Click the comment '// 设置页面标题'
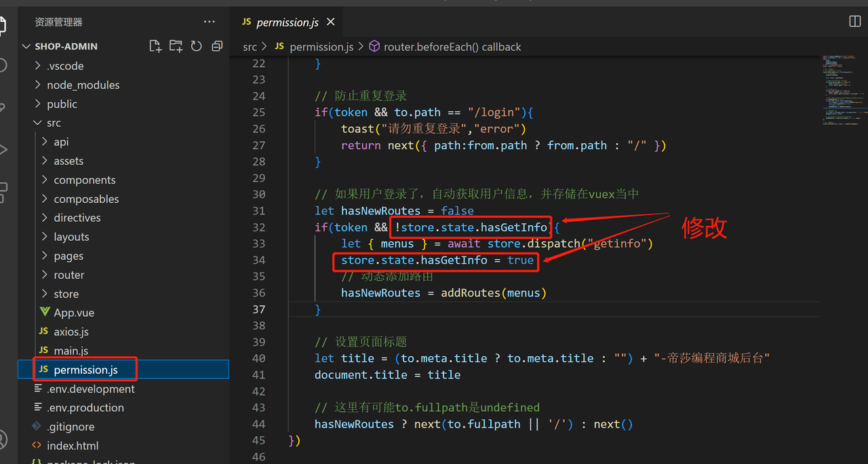This screenshot has height=464, width=868. pos(361,342)
